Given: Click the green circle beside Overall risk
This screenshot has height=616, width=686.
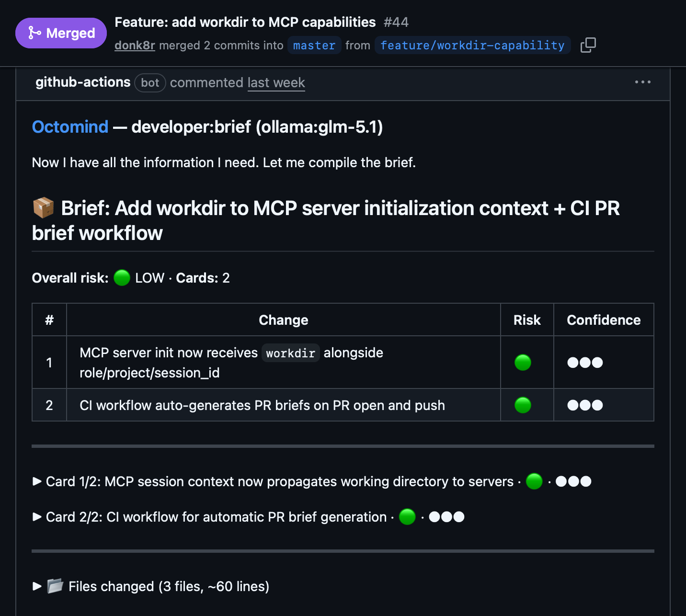Looking at the screenshot, I should tap(122, 278).
